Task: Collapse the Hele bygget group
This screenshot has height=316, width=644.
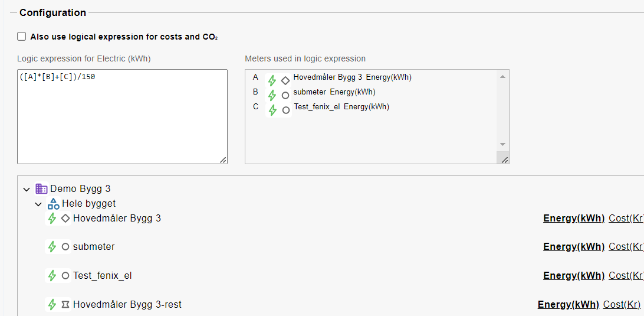Action: 38,204
